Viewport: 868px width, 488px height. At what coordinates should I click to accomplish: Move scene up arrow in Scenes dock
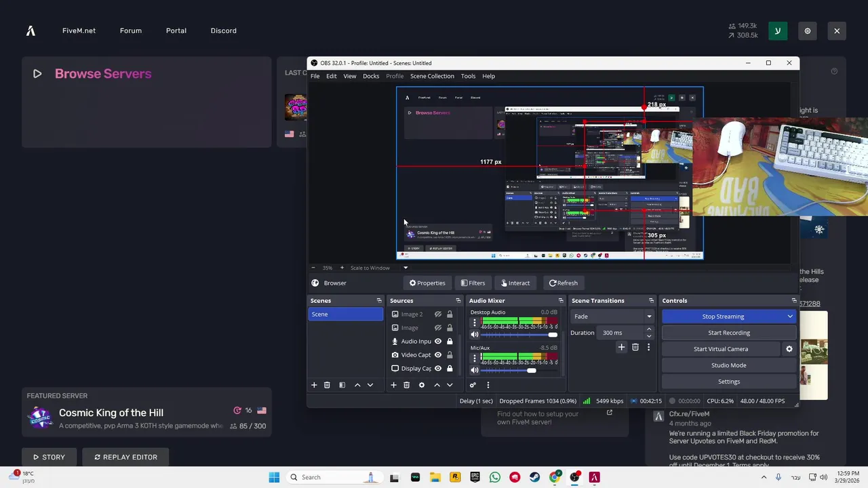[x=357, y=385]
